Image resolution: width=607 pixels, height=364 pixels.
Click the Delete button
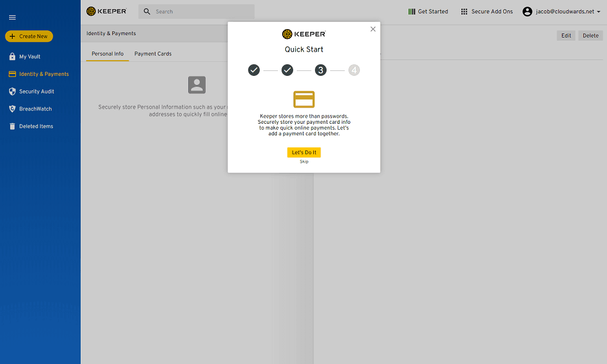(591, 36)
